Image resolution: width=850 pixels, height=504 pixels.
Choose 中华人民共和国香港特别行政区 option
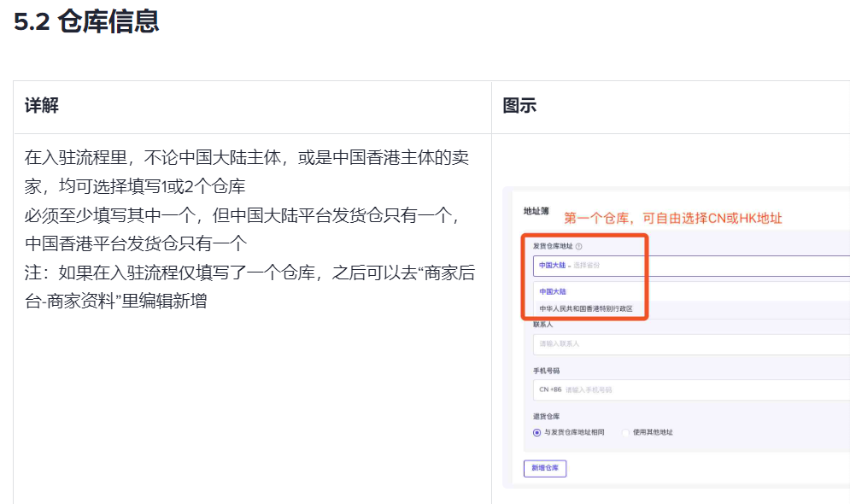point(586,309)
